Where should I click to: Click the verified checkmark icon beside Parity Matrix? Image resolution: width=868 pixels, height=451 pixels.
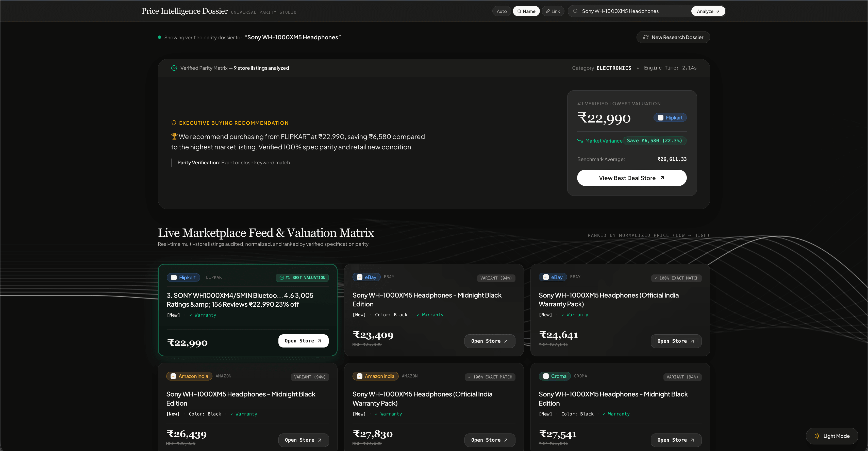[x=174, y=68]
